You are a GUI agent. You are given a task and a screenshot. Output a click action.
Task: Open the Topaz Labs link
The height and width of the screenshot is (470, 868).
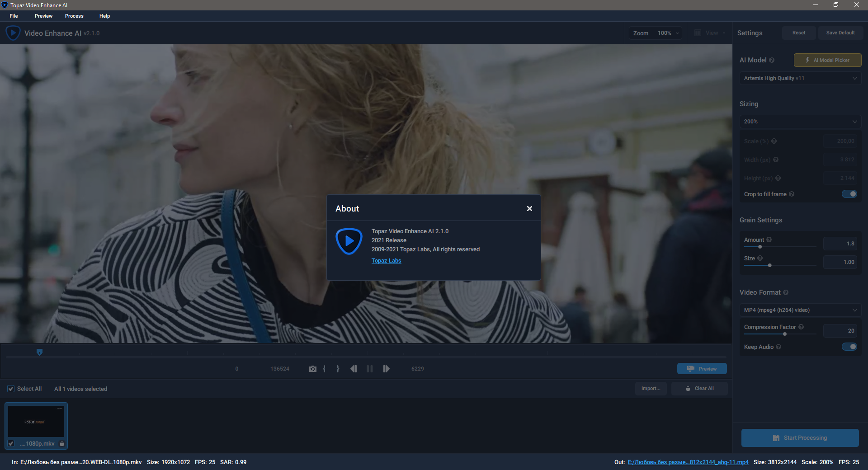pyautogui.click(x=386, y=261)
